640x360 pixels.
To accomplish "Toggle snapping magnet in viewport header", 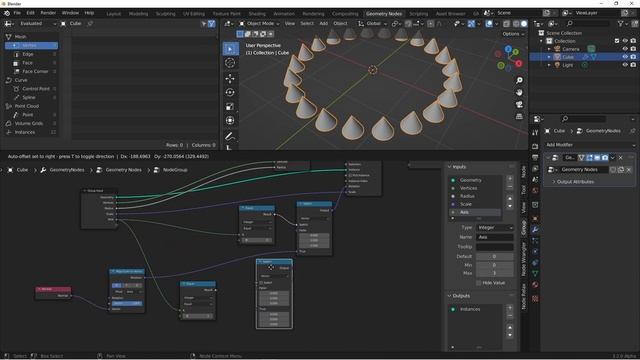I will coord(409,24).
